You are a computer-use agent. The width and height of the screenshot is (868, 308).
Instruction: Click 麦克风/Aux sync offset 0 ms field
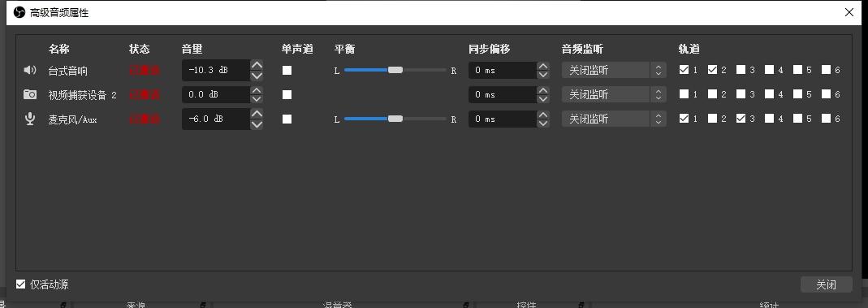point(503,119)
